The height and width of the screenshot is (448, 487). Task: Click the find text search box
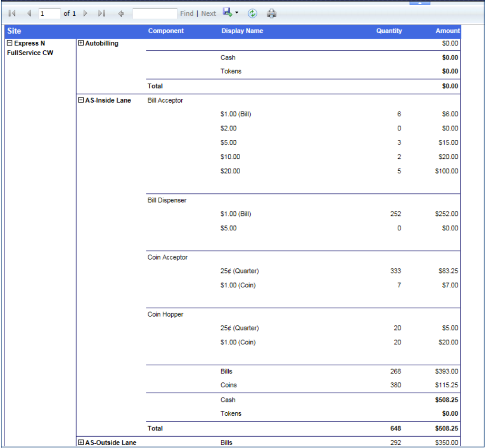tap(155, 14)
